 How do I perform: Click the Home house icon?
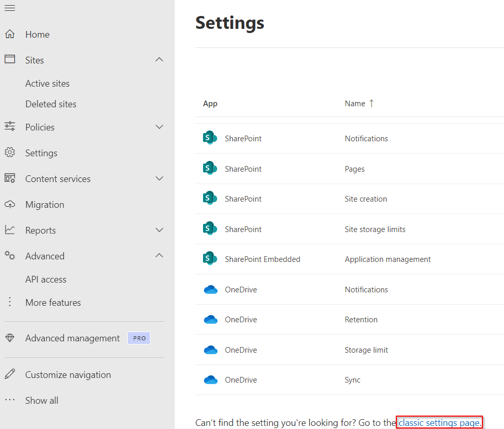(x=10, y=35)
